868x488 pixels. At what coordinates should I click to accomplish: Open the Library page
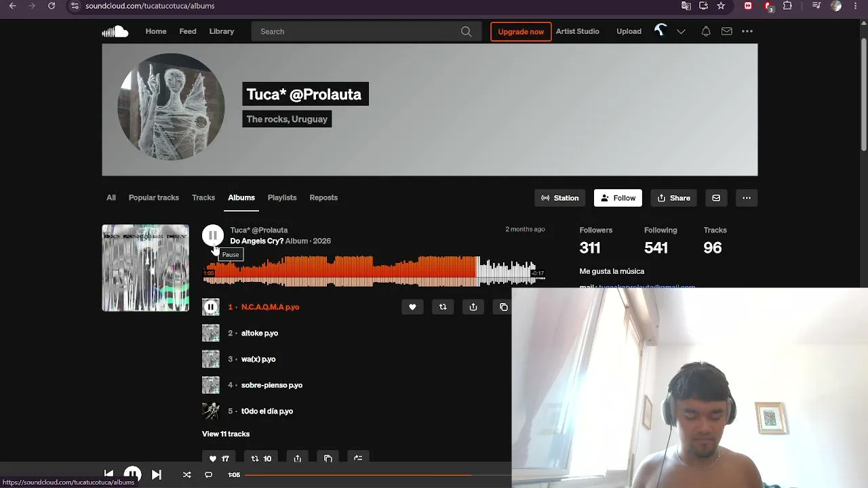[x=222, y=31]
